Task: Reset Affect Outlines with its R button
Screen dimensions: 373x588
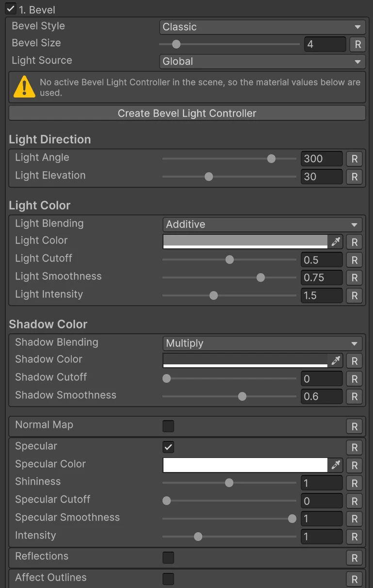Action: pos(355,579)
